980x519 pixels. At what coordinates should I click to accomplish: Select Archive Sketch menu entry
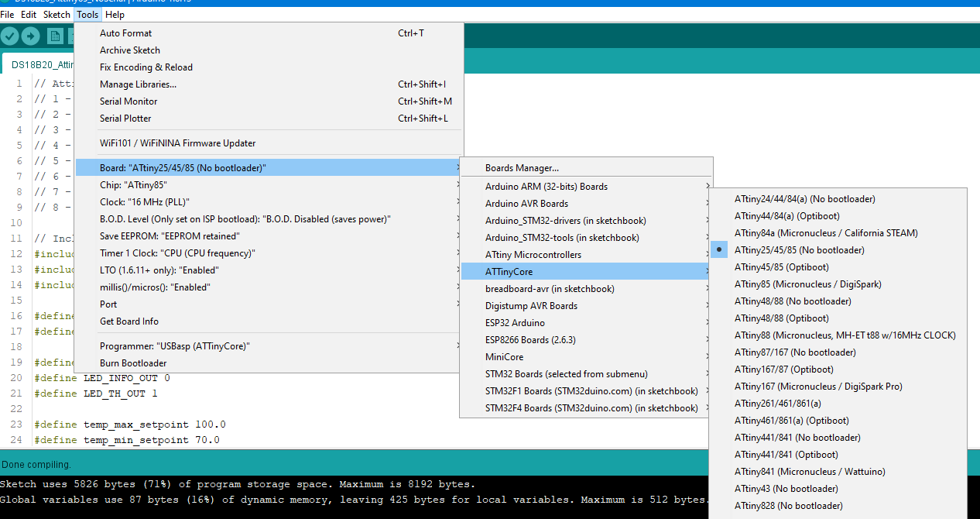(x=269, y=50)
